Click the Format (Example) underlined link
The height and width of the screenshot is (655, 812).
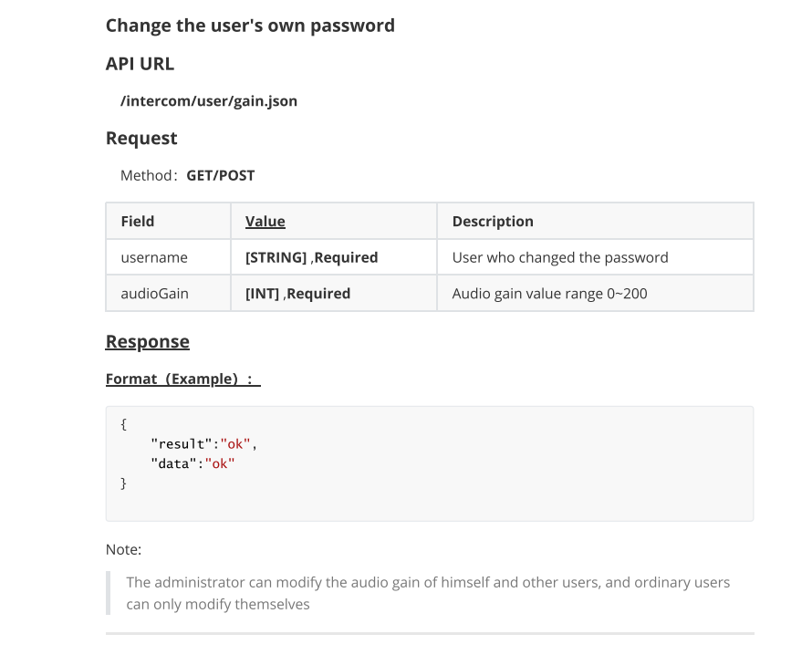[182, 379]
